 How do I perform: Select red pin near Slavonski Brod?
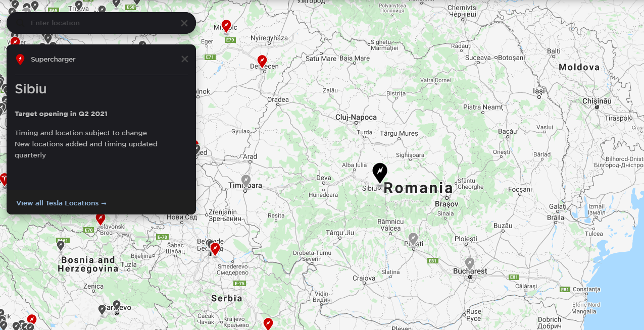click(101, 218)
